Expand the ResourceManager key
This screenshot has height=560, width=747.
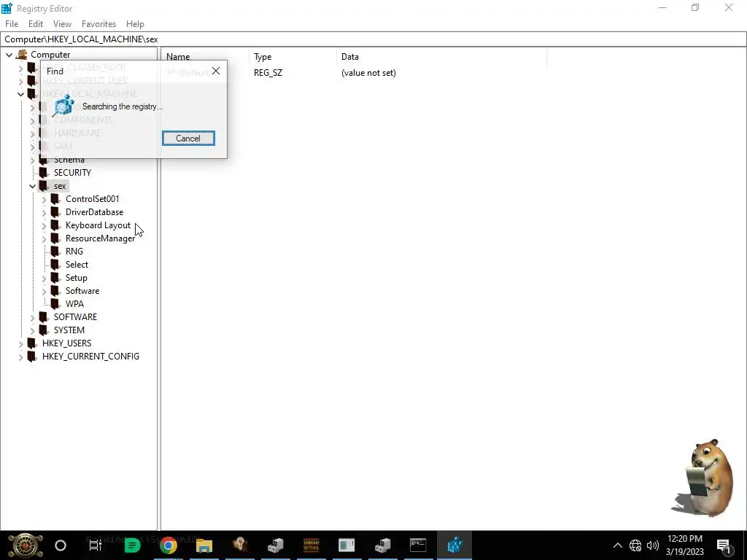point(44,238)
